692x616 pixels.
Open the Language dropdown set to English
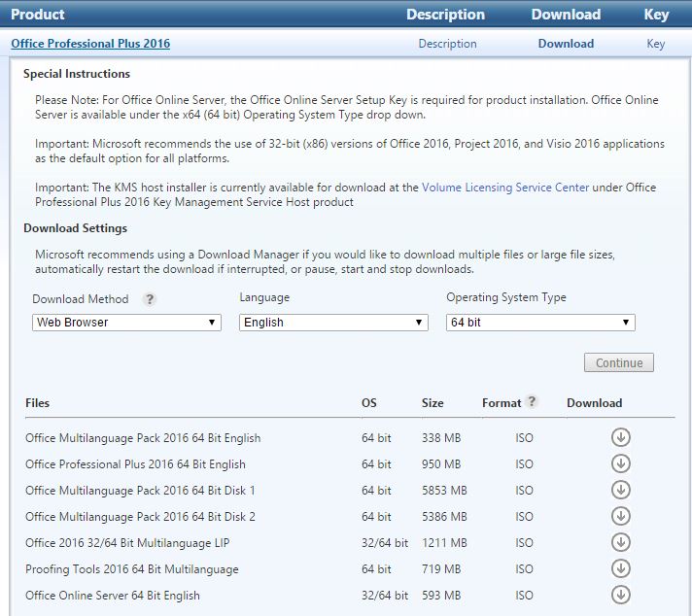click(333, 323)
